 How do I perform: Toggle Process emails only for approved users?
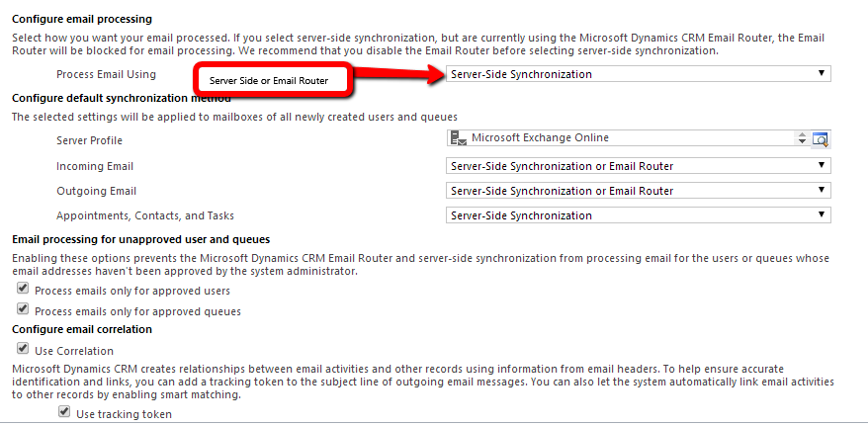[x=24, y=290]
